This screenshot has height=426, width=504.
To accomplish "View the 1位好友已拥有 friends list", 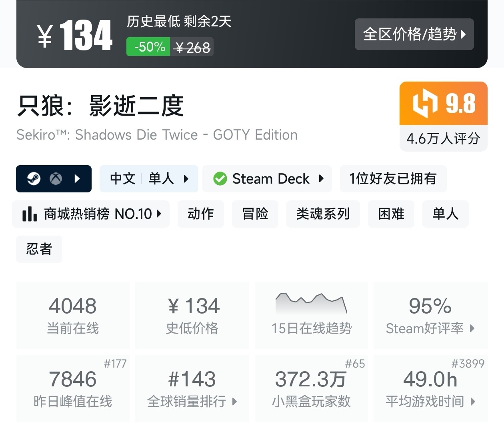I will [x=393, y=178].
